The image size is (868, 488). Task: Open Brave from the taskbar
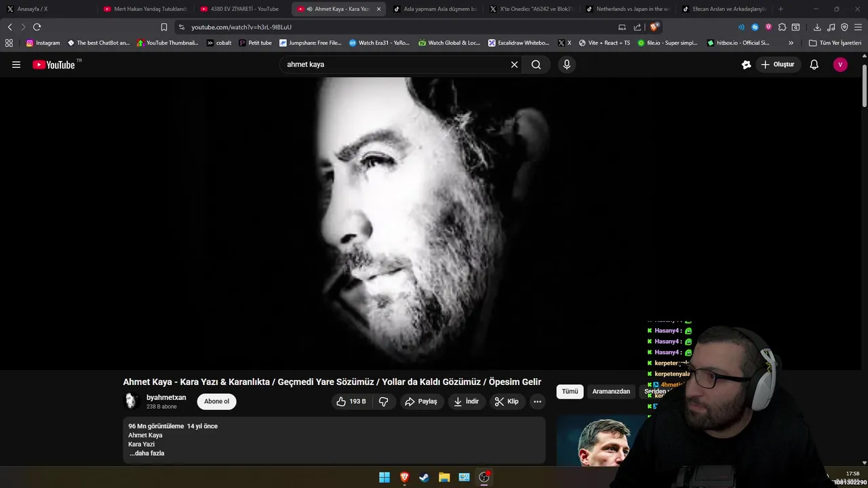(404, 477)
